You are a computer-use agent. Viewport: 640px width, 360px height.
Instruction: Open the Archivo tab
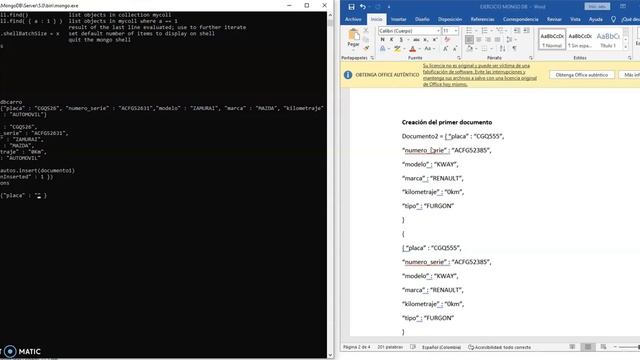[353, 19]
